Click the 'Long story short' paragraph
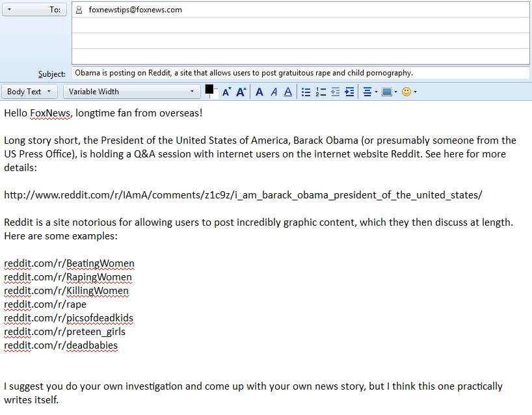This screenshot has width=532, height=415. [x=260, y=154]
